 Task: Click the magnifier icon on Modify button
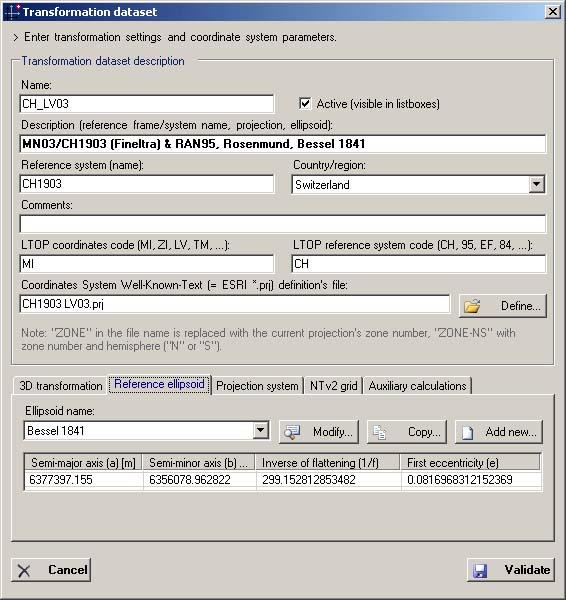292,432
